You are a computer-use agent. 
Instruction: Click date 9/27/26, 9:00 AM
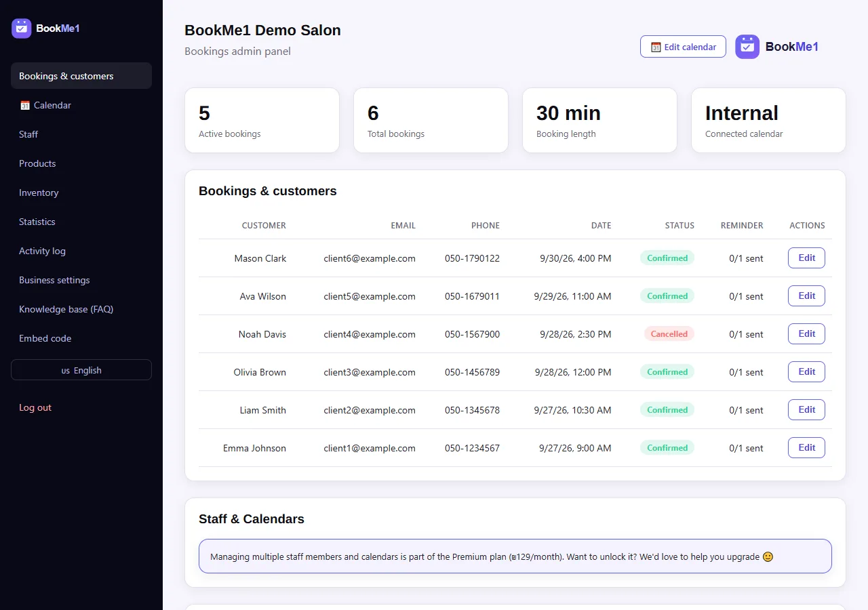click(575, 448)
